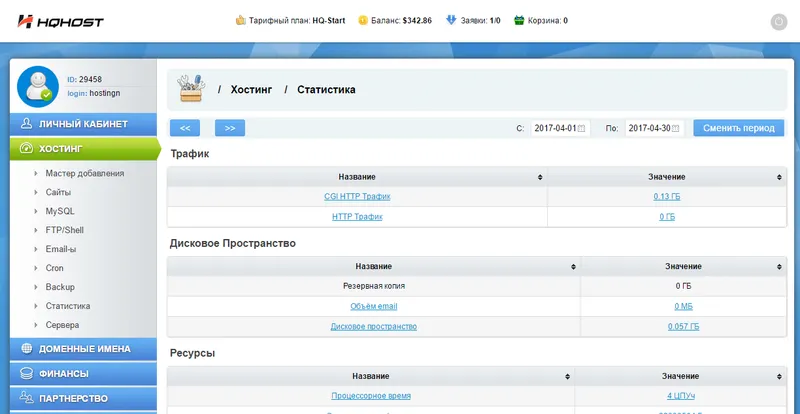Click Статистика breadcrumb

coord(326,89)
